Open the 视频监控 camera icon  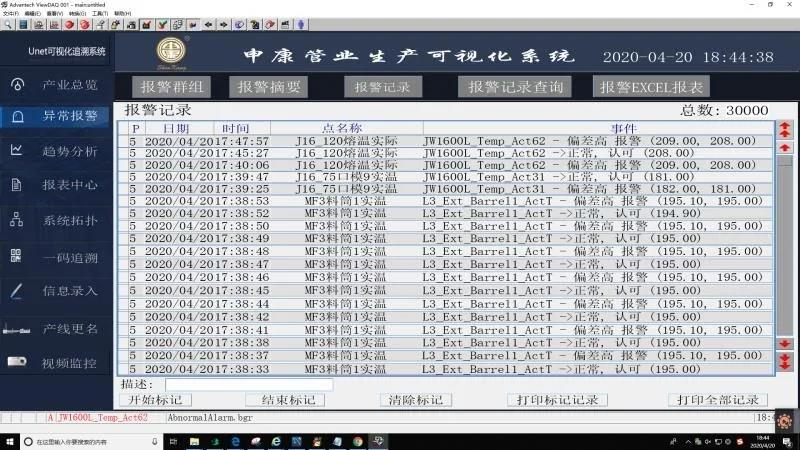17,362
